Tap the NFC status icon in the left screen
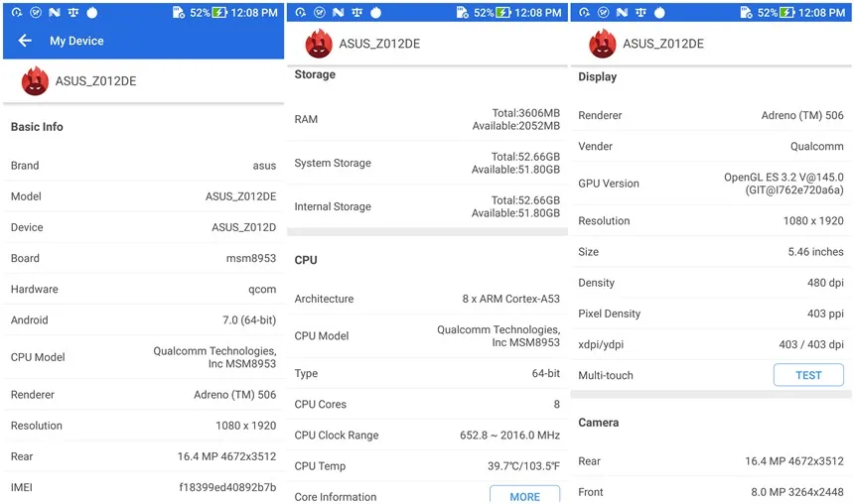Image resolution: width=854 pixels, height=504 pixels. click(x=54, y=12)
